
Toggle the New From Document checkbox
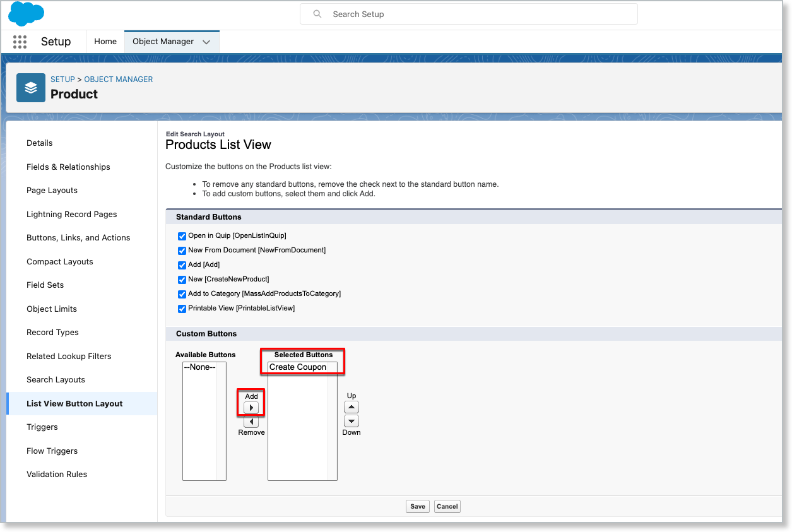click(182, 251)
